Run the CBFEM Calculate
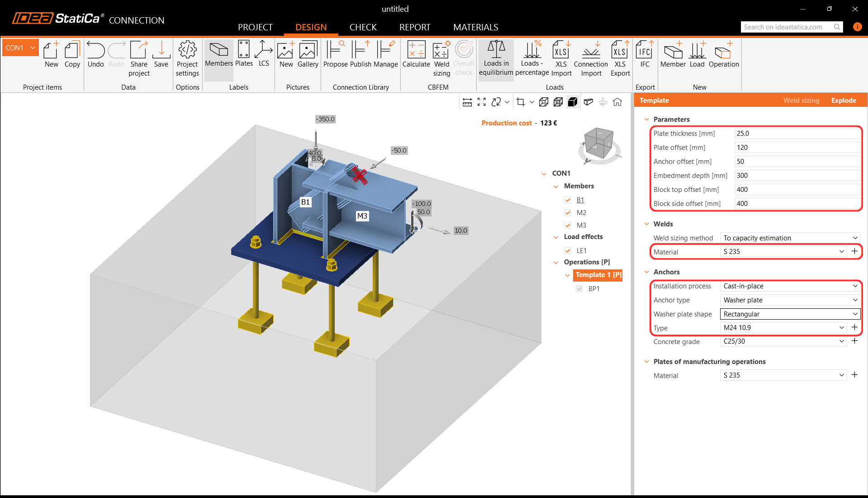 point(416,55)
